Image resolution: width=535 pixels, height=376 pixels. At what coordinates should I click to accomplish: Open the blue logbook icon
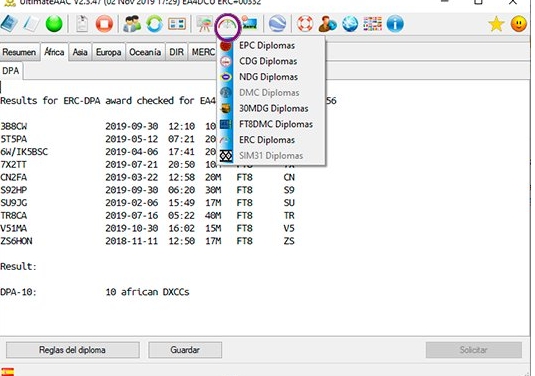click(9, 24)
